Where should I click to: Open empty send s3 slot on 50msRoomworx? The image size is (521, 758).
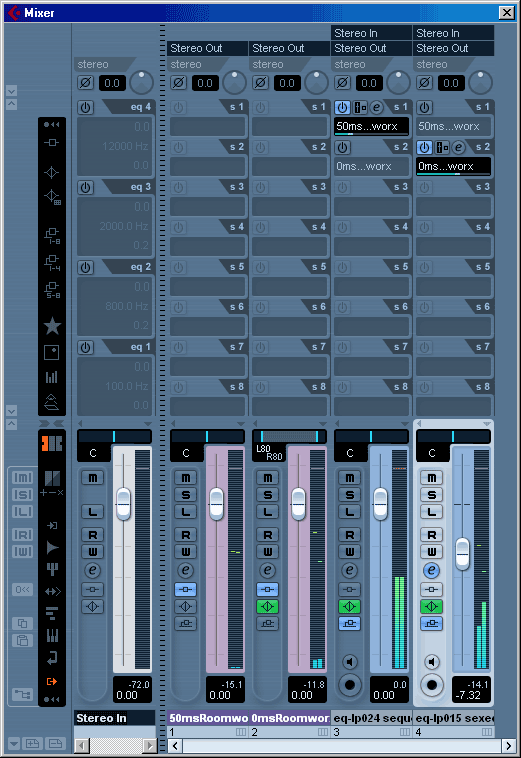click(207, 206)
